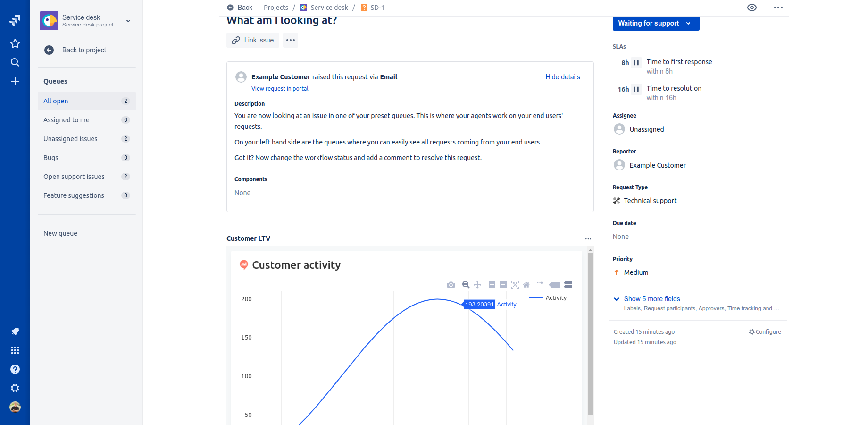Expand Show 5 more fields
The height and width of the screenshot is (425, 868).
[651, 299]
